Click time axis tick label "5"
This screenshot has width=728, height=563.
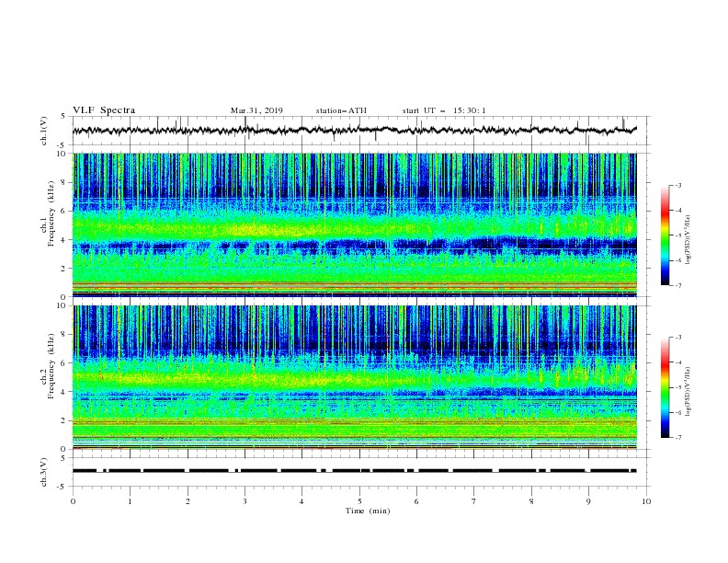coord(359,501)
